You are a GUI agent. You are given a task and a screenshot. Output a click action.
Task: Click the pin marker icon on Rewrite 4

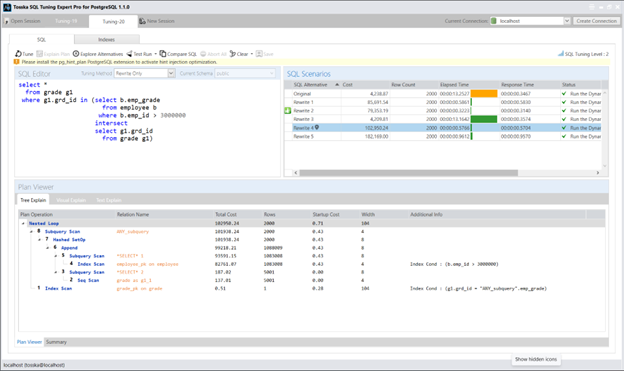317,127
